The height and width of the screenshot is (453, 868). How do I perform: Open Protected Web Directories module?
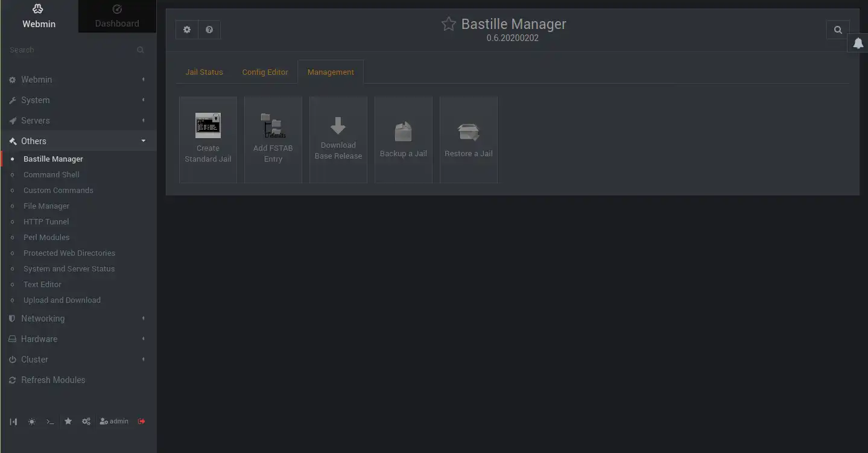(x=69, y=253)
